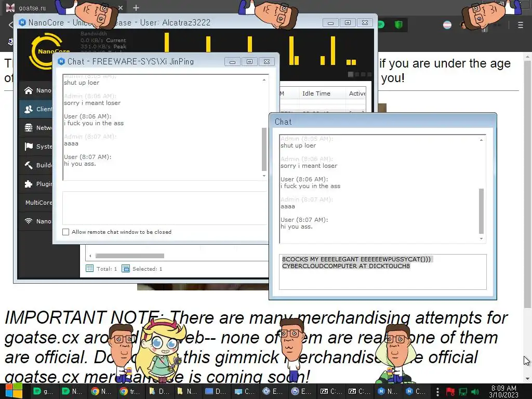The image size is (532, 399).
Task: Click the browser back arrow
Action: pyautogui.click(x=10, y=24)
